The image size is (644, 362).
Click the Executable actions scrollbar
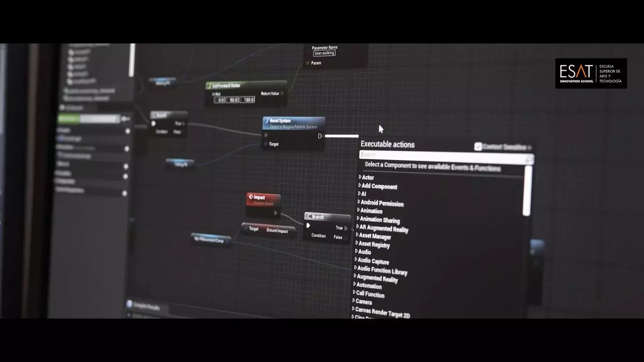pos(527,190)
